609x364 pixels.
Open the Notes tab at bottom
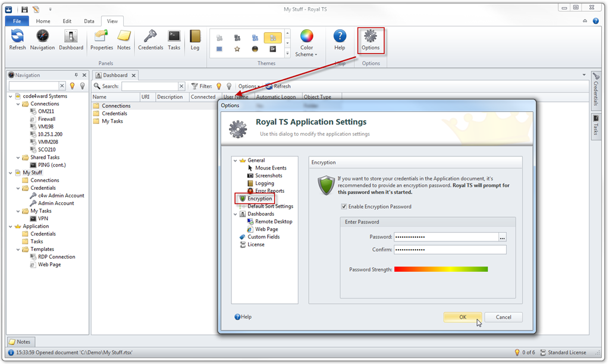coord(20,342)
